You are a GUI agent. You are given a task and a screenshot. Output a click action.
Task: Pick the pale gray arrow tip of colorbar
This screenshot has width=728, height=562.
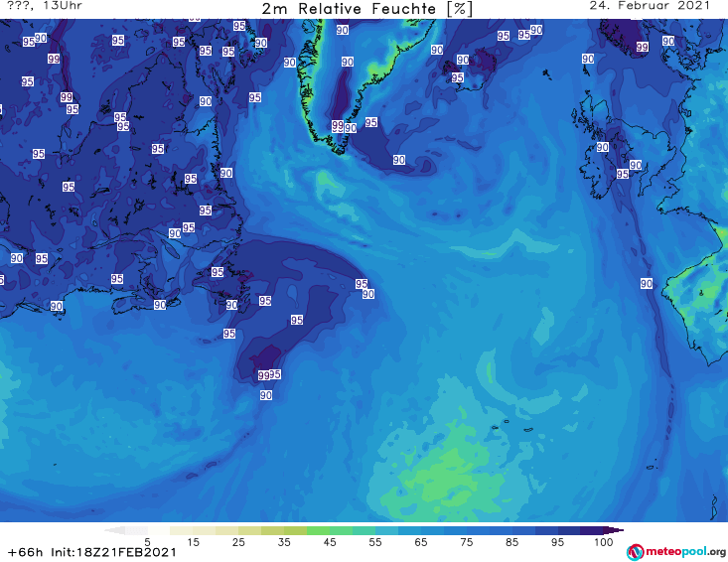[114, 530]
